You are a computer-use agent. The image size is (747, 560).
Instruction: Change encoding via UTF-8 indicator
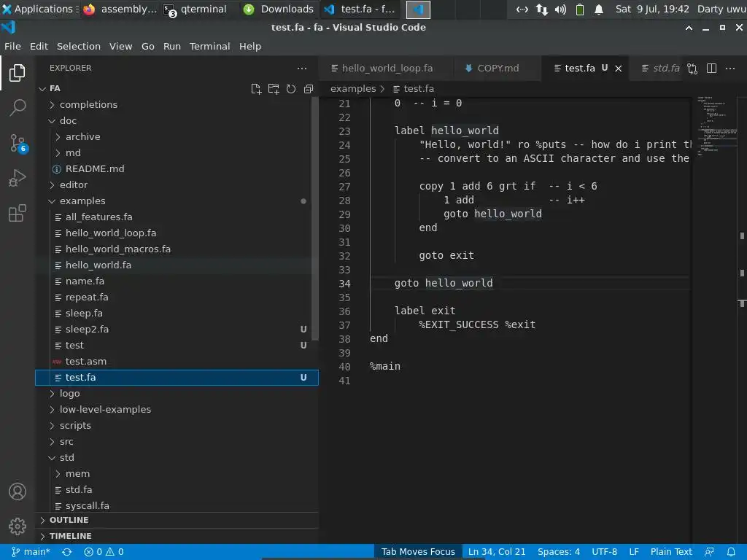pyautogui.click(x=604, y=552)
